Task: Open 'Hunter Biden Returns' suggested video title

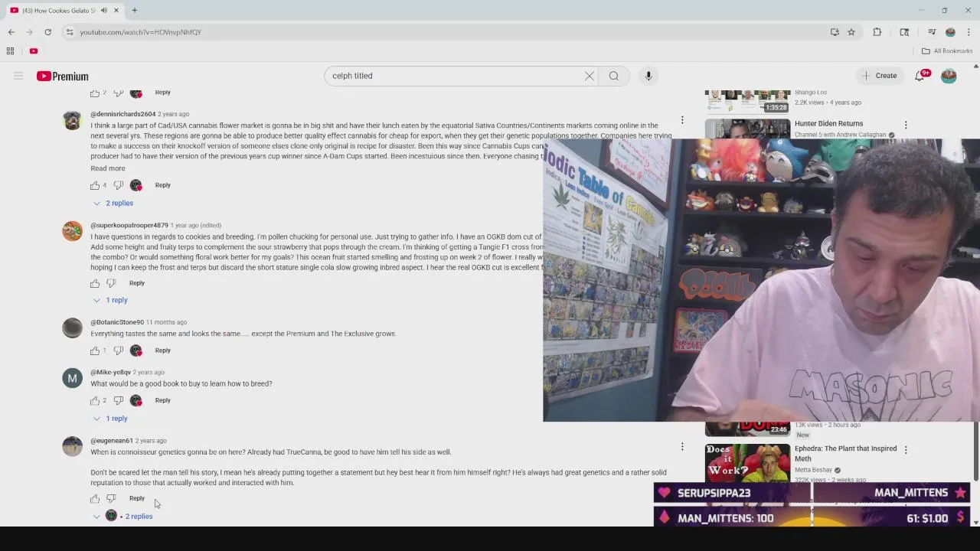Action: (828, 123)
